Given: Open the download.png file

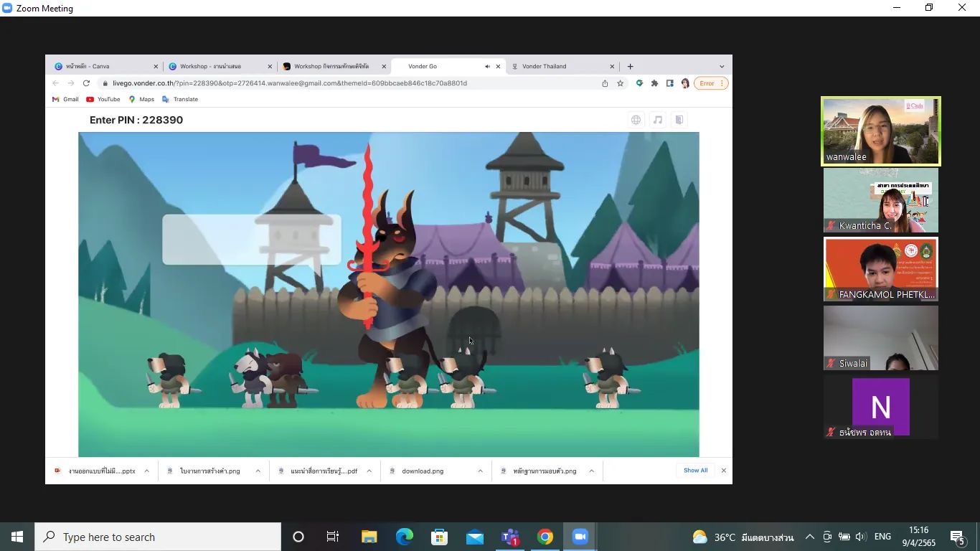Looking at the screenshot, I should click(x=423, y=471).
